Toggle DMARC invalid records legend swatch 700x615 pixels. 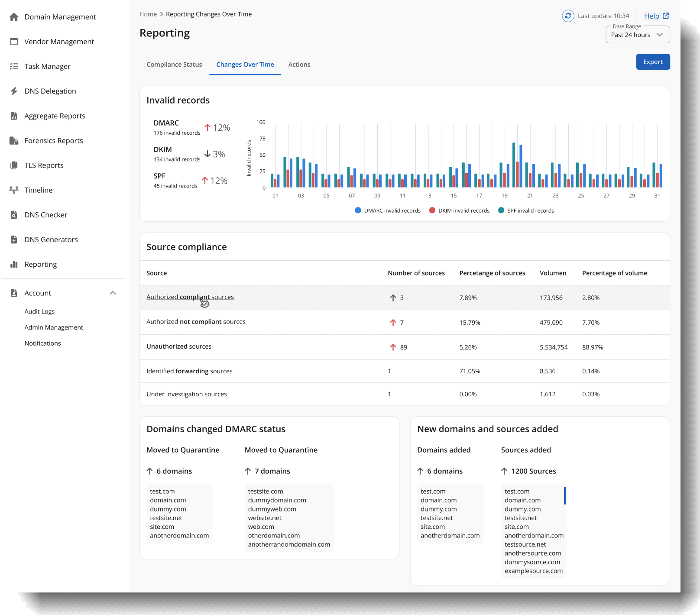(x=358, y=210)
